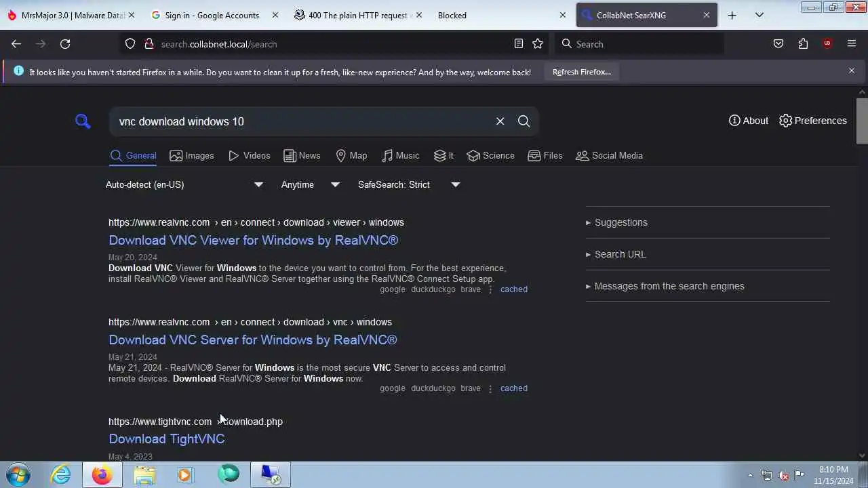Viewport: 868px width, 488px height.
Task: Switch to Files category
Action: 545,156
